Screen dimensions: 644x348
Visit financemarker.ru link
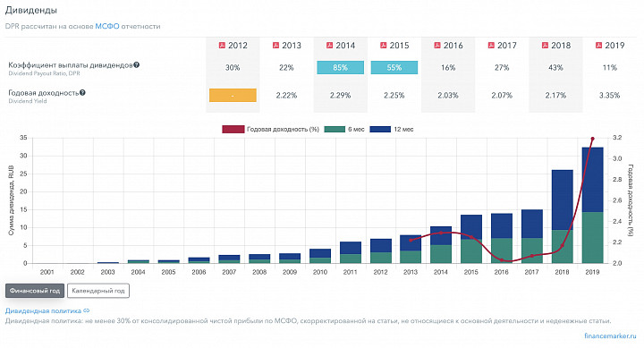(610, 335)
